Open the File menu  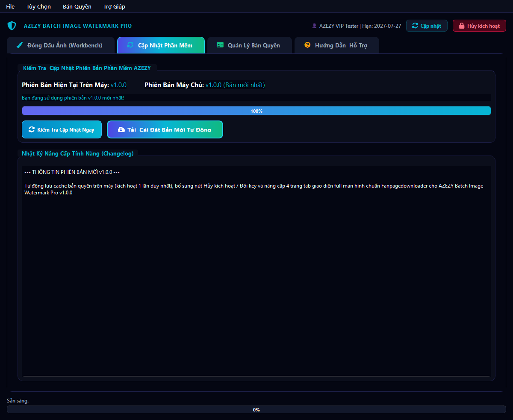10,6
